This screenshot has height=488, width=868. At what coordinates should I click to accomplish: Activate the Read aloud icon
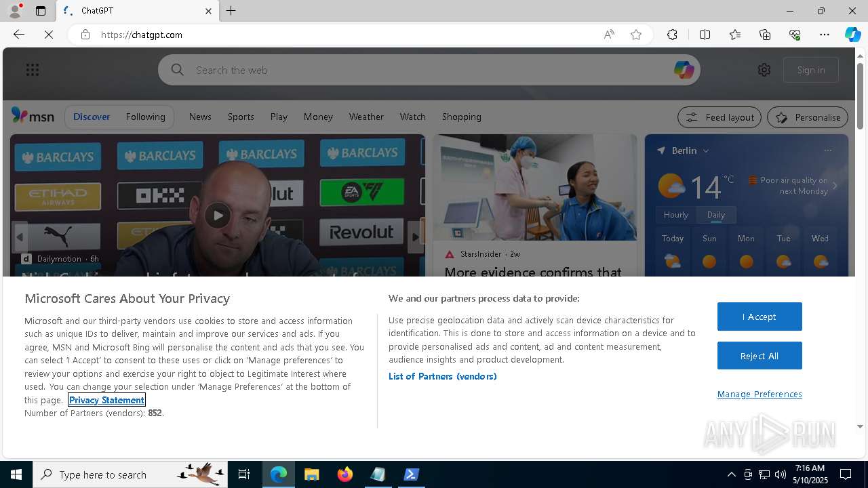[x=609, y=35]
